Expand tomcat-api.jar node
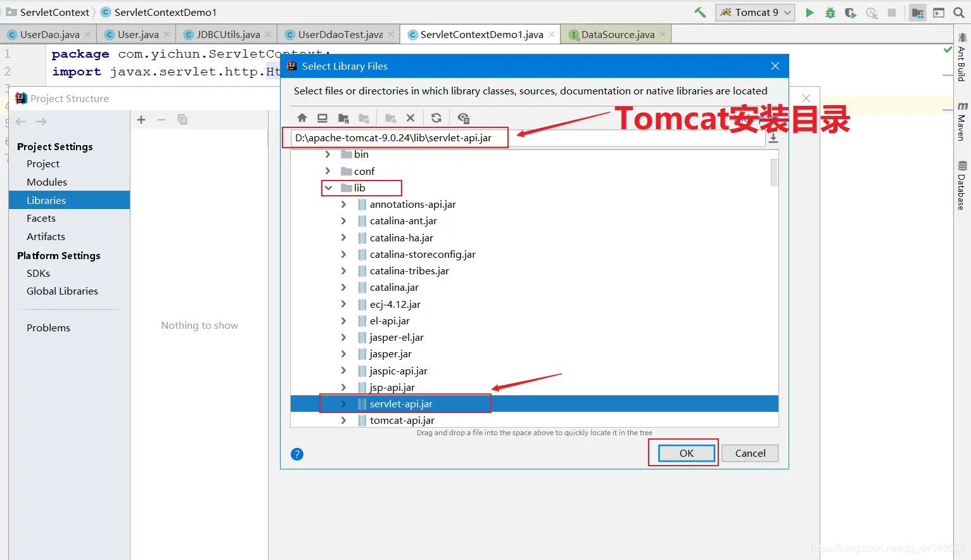The width and height of the screenshot is (971, 560). (343, 420)
